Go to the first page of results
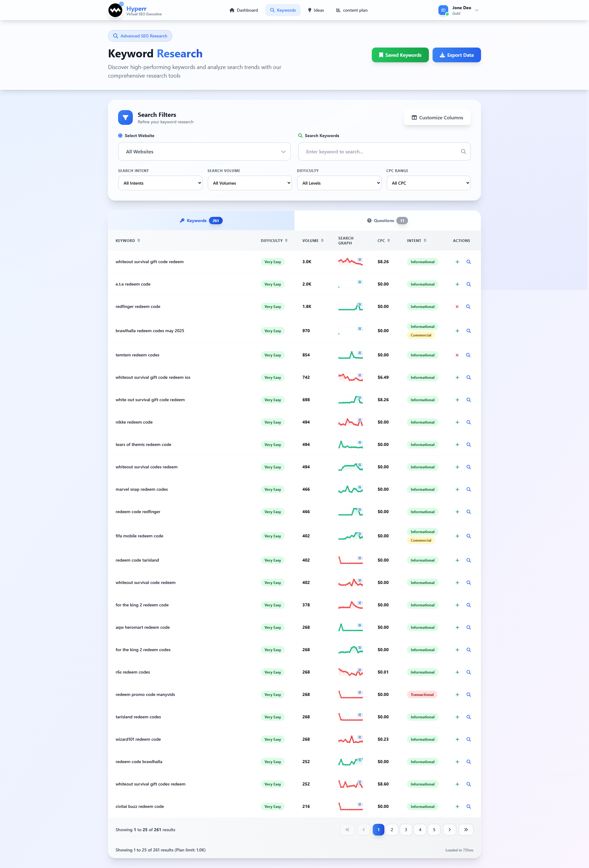 (x=347, y=830)
